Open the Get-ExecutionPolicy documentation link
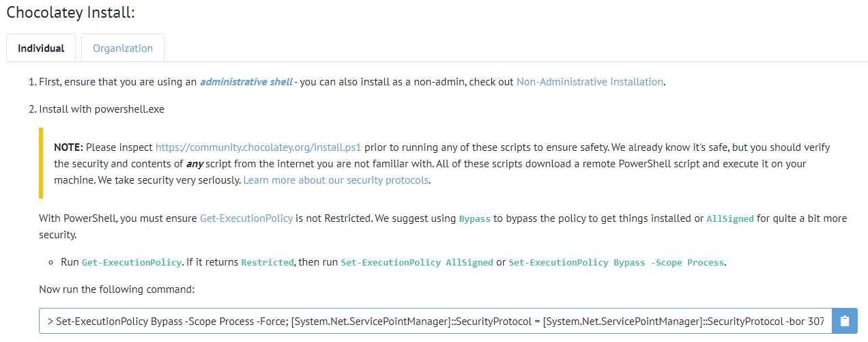Screen dimensions: 868x342 pos(246,218)
